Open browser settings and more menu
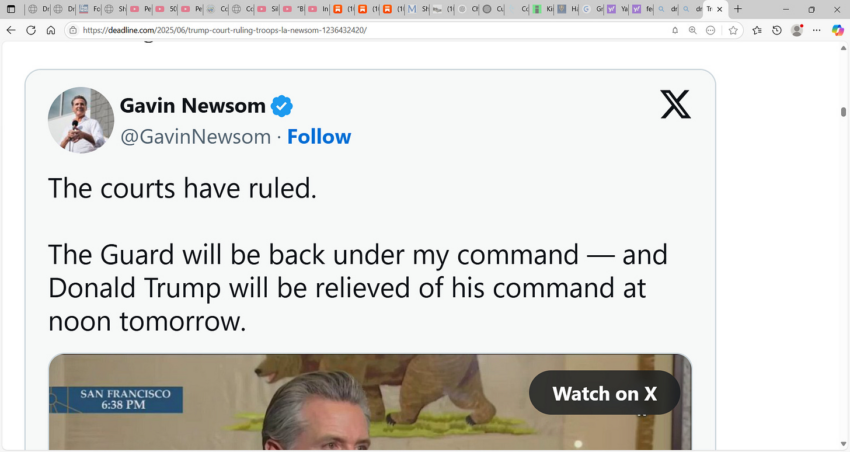The width and height of the screenshot is (850, 452). click(816, 30)
